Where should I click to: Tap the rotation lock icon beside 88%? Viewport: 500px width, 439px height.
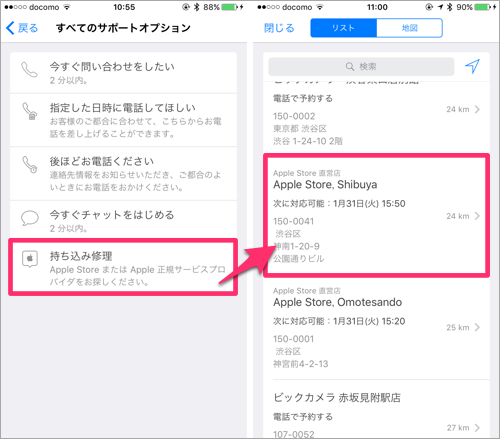point(186,7)
